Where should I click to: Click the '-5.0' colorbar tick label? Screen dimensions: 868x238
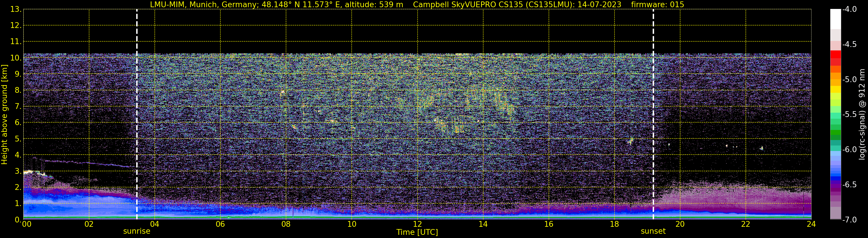850,80
